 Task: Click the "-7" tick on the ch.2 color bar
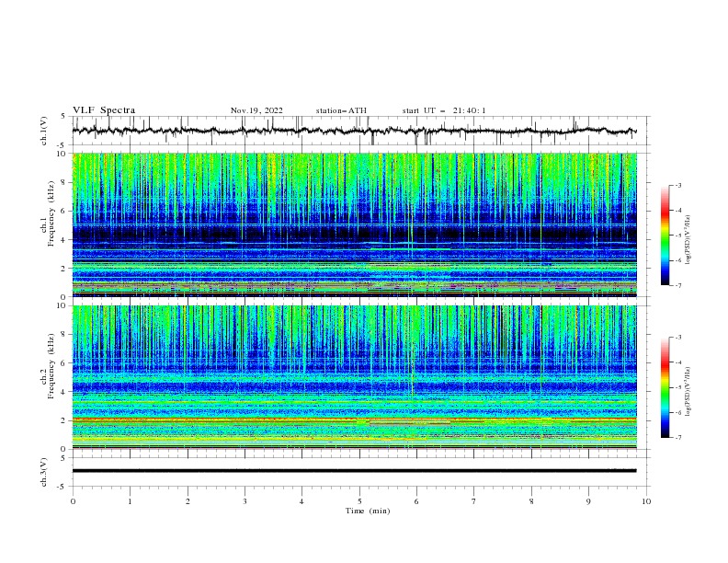point(677,437)
